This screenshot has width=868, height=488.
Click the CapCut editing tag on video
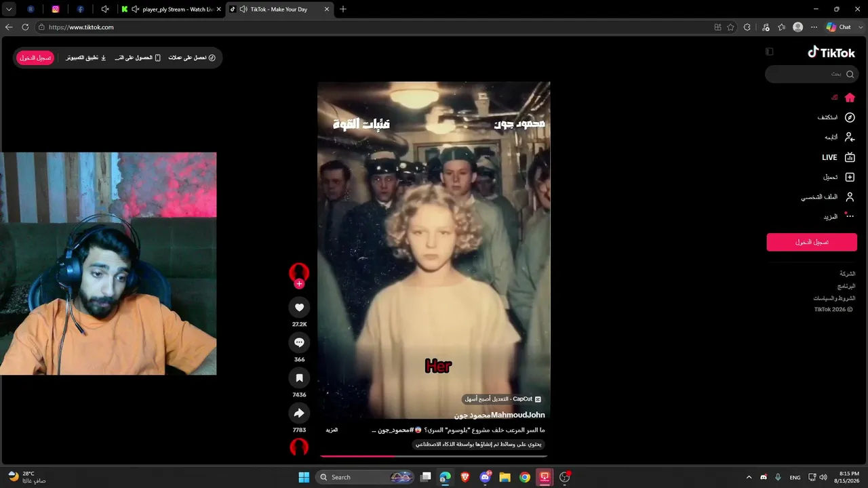pos(502,399)
